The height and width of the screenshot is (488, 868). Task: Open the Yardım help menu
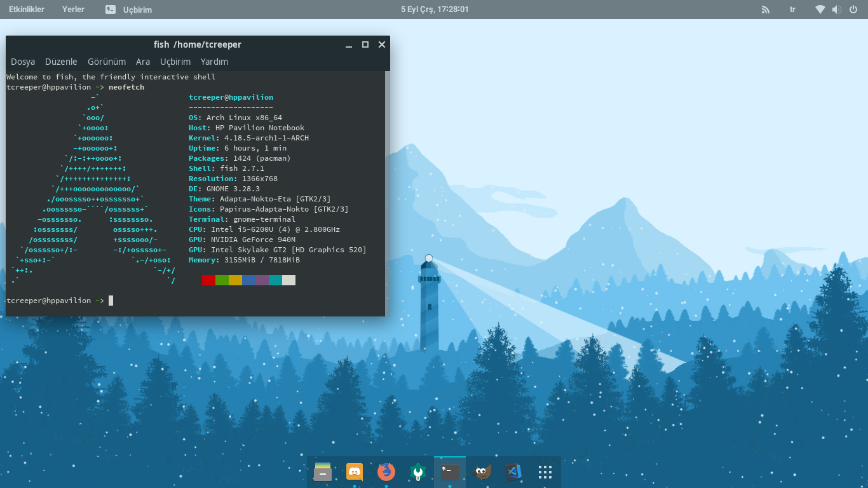click(214, 62)
